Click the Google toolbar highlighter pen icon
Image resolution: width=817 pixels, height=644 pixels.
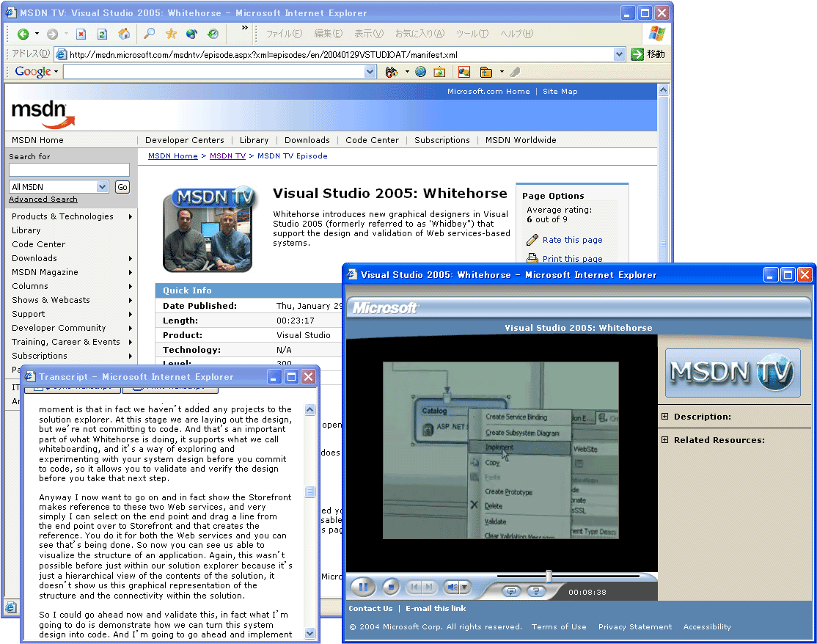point(515,72)
